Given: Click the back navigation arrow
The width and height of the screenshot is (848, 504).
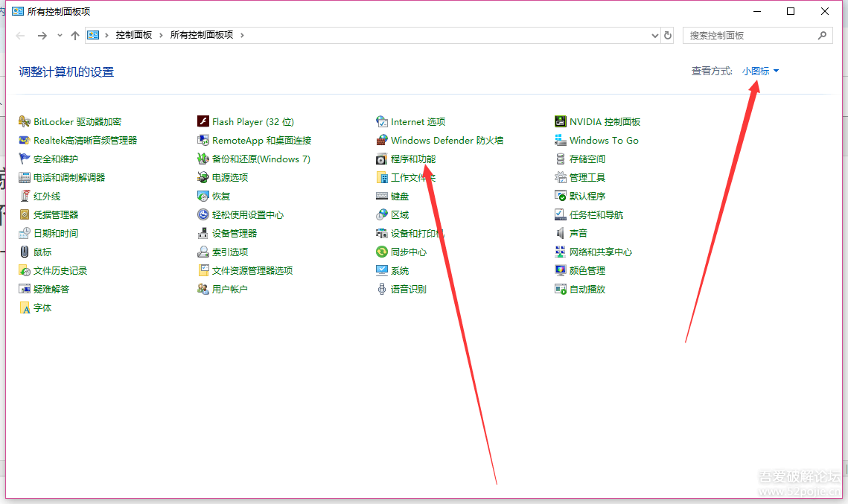Looking at the screenshot, I should 21,36.
